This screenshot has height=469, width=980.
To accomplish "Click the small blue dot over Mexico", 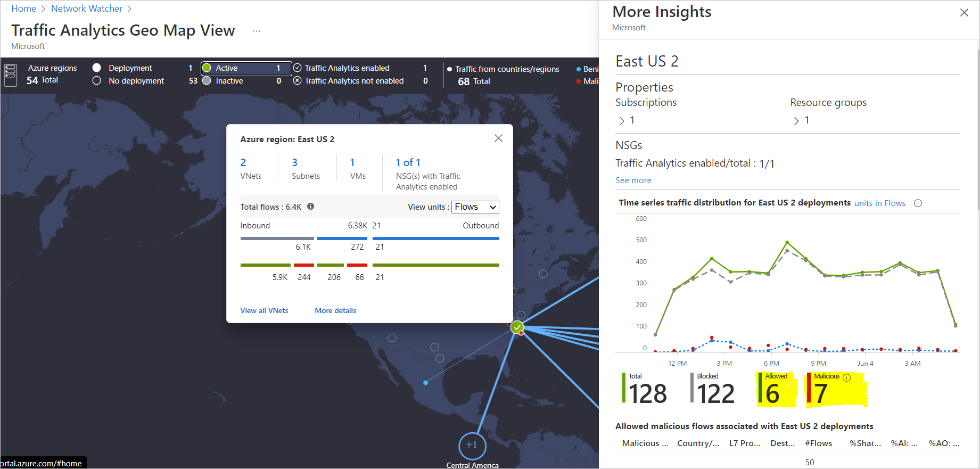I will pyautogui.click(x=425, y=383).
